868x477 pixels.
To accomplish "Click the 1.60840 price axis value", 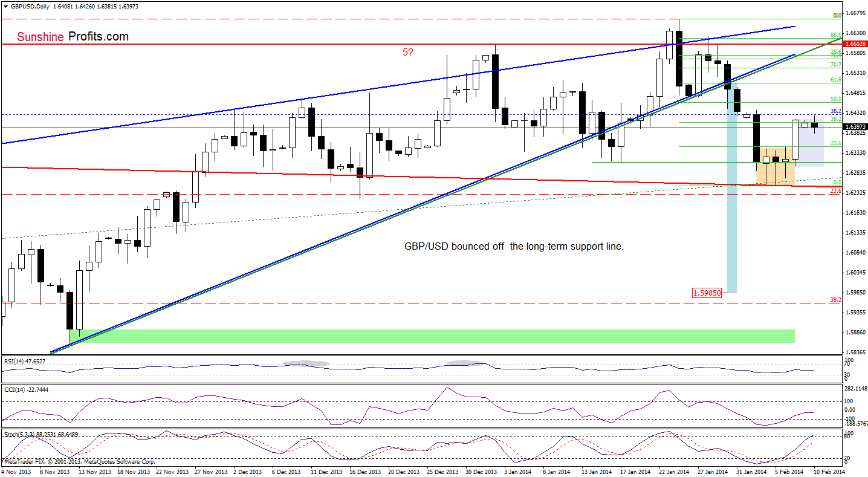I will pos(855,252).
